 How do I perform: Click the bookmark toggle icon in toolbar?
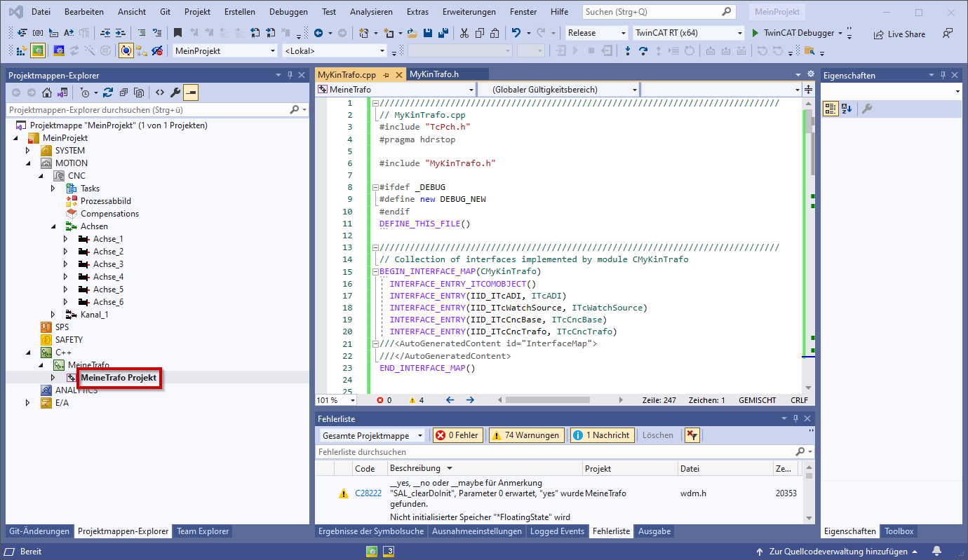(x=177, y=33)
